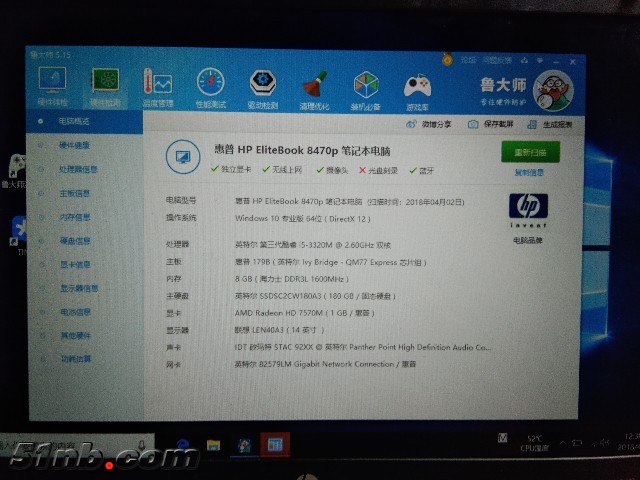Viewport: 640px width, 480px height.
Task: Select 硬件健康 sidebar item
Action: tap(74, 145)
